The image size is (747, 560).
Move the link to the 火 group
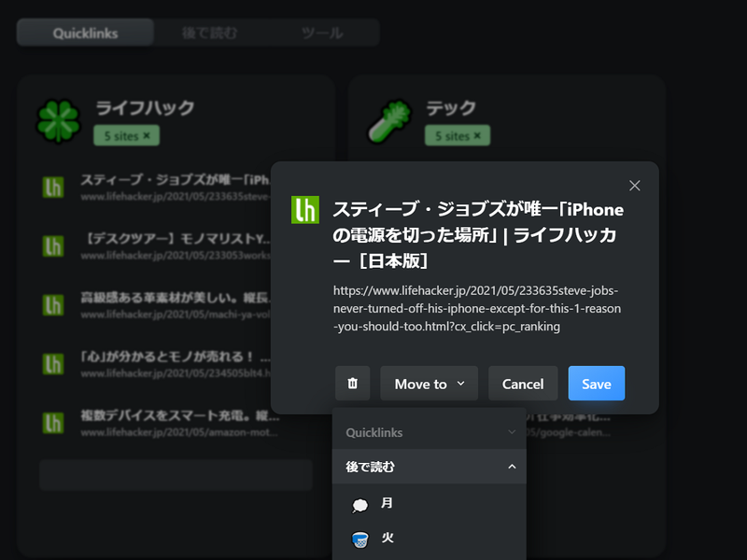coord(430,539)
